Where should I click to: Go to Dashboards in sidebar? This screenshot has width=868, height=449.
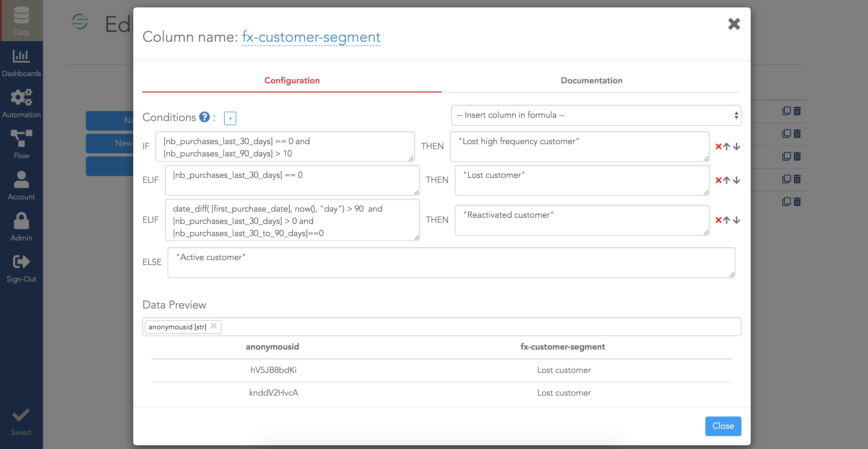click(x=21, y=63)
